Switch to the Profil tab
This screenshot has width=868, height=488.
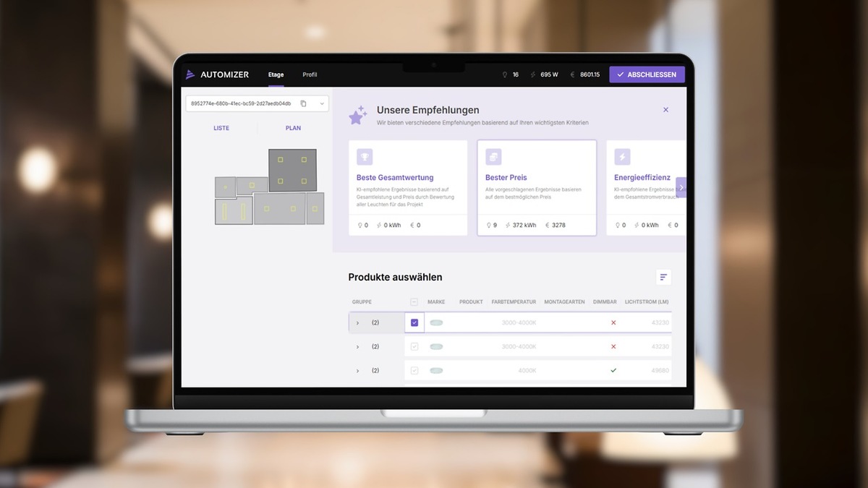pos(310,74)
